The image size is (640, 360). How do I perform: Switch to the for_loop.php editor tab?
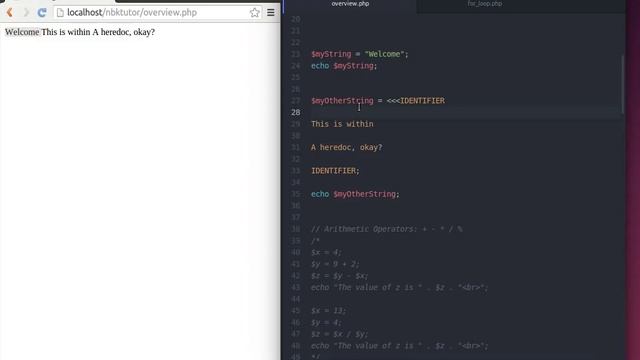[485, 4]
